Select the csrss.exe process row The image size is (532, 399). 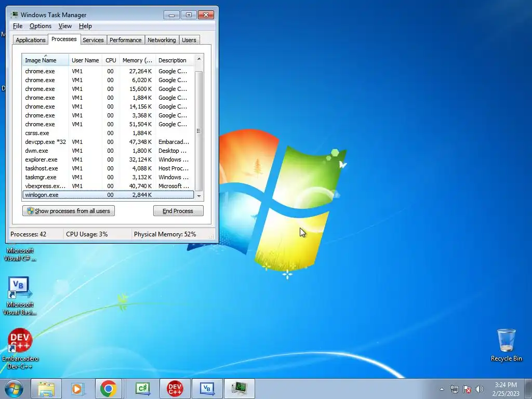108,133
